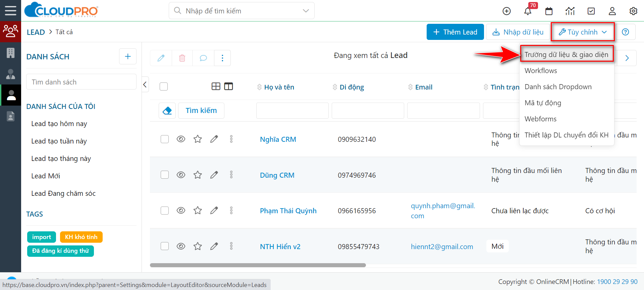Viewport: 644px width, 290px height.
Task: Click the comment bubble toolbar icon
Action: pyautogui.click(x=203, y=58)
